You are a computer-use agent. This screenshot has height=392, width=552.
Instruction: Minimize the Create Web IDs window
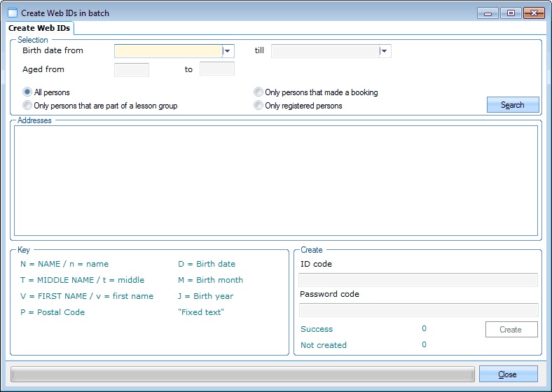tap(488, 13)
